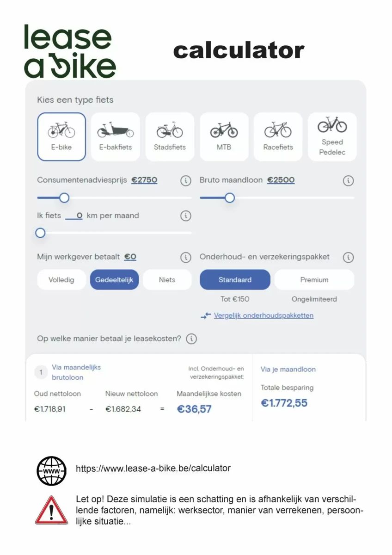Click the €2500 bruto maandloon value field

point(281,180)
